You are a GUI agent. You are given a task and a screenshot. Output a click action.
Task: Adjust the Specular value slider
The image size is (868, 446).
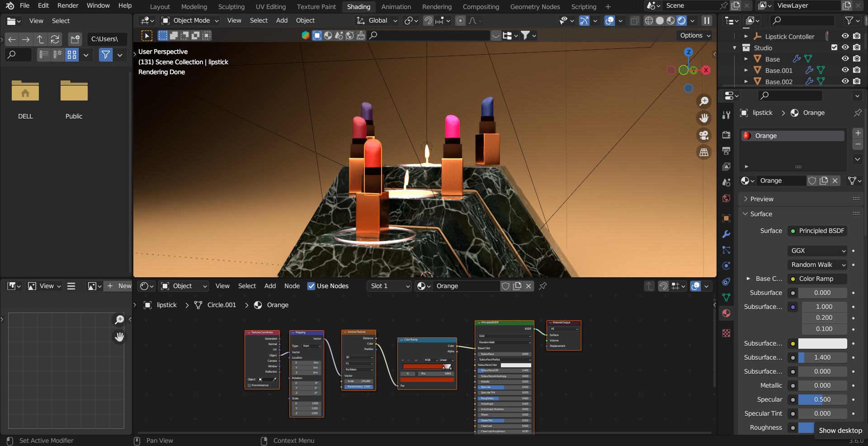822,399
